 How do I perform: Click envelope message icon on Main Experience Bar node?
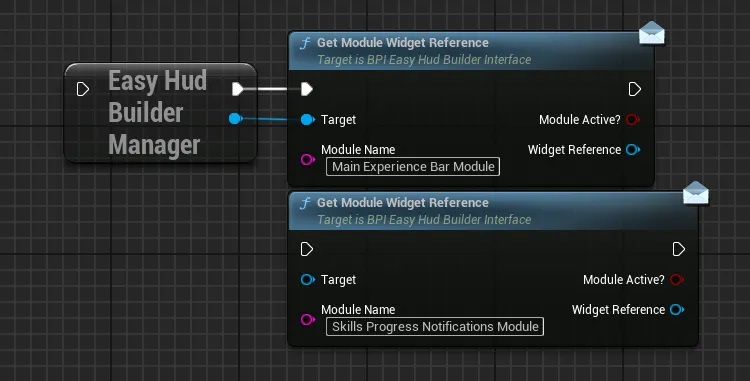click(x=652, y=33)
